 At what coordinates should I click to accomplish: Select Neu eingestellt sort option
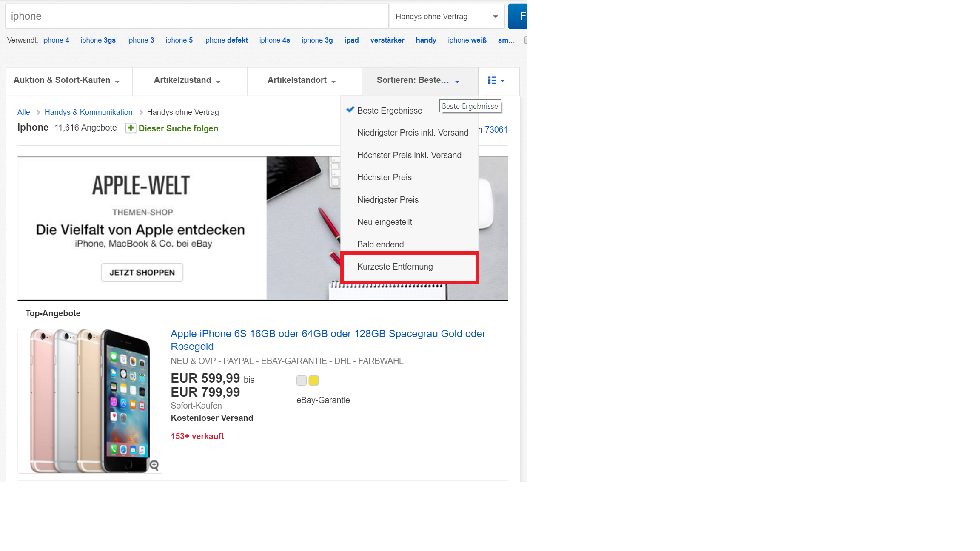coord(385,222)
